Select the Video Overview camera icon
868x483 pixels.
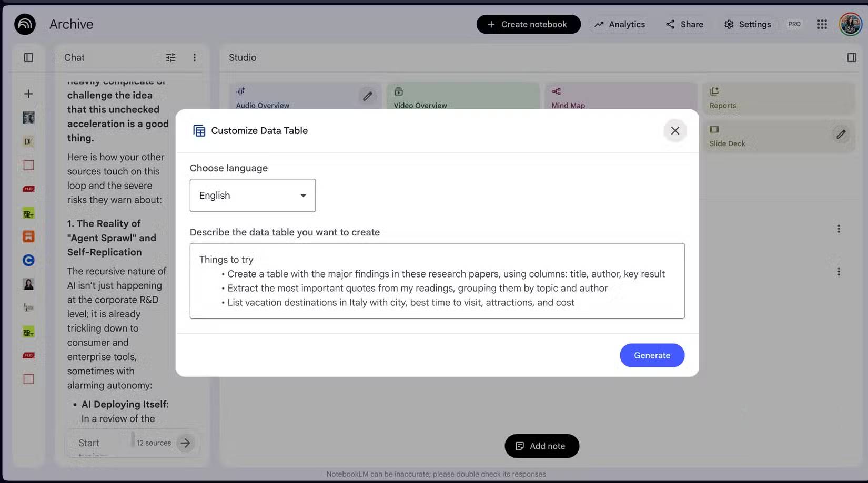(x=398, y=90)
